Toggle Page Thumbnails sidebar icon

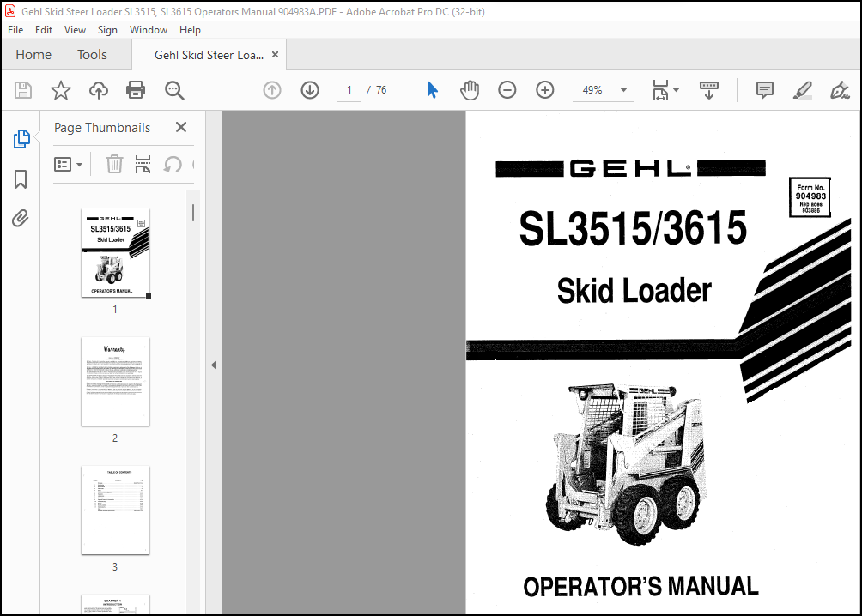pos(21,139)
